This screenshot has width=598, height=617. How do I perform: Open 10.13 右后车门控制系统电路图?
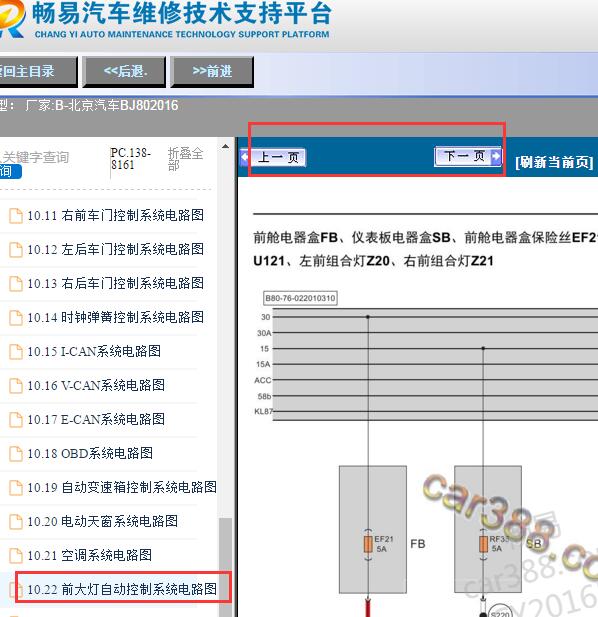coord(115,283)
